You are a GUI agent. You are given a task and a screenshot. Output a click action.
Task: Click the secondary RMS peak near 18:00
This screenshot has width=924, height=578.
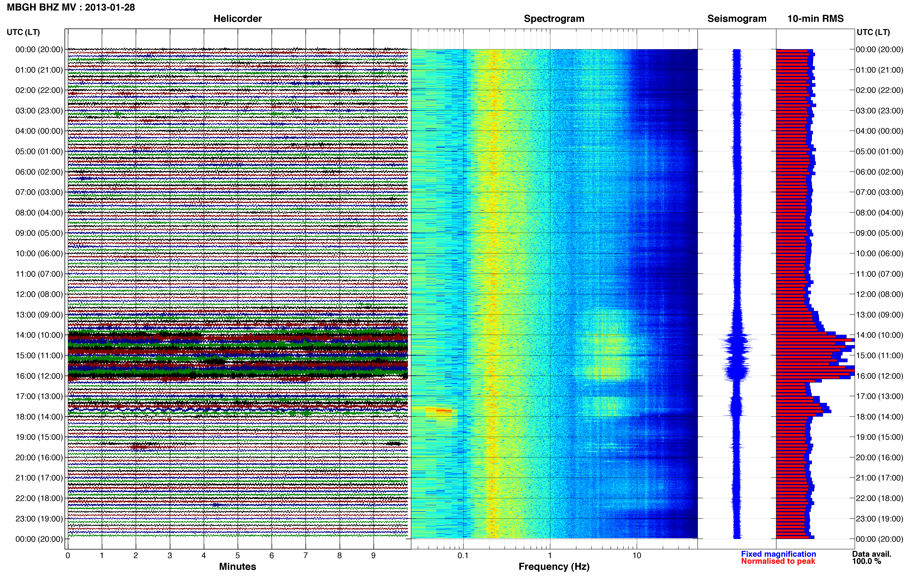[804, 411]
